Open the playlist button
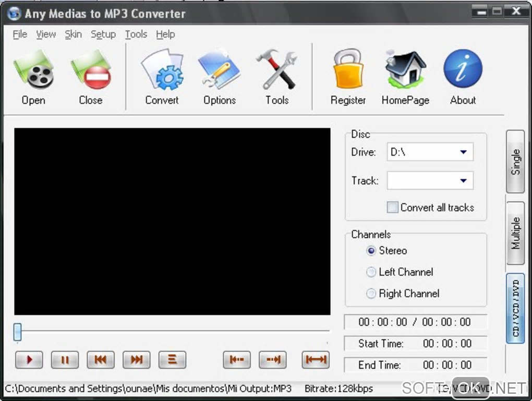 point(172,360)
